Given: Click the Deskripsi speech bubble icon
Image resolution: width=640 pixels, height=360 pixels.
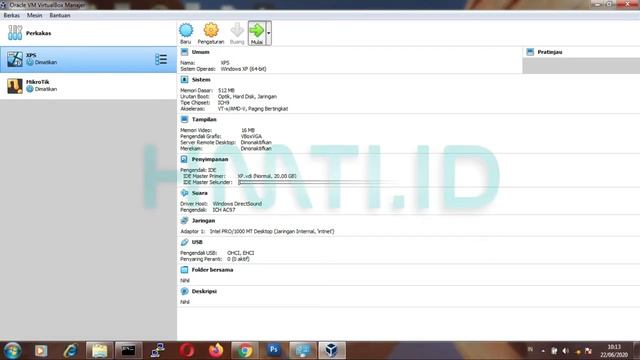Looking at the screenshot, I should 184,291.
